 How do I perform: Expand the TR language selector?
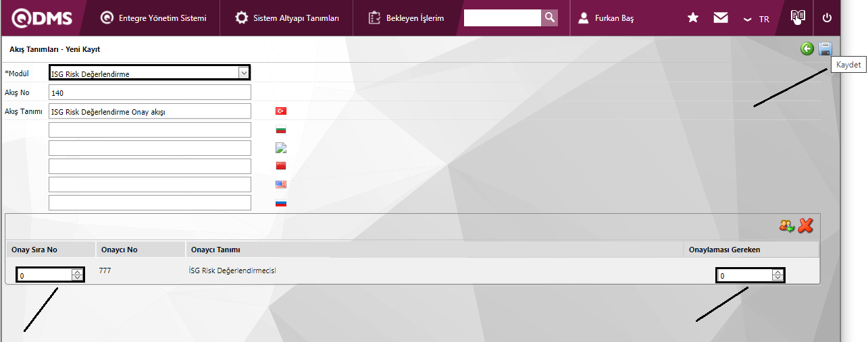coord(757,19)
